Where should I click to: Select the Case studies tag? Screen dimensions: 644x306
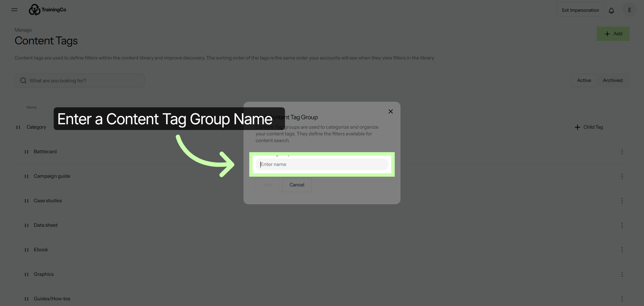point(48,201)
